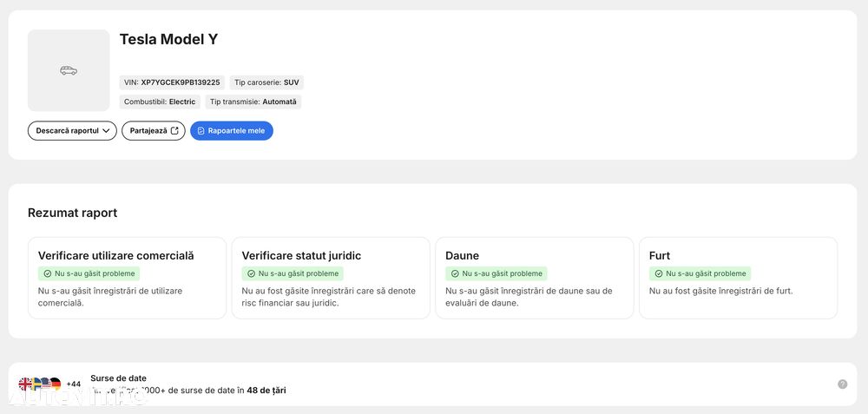The height and width of the screenshot is (414, 868).
Task: Click status badge under Daune
Action: [x=496, y=273]
